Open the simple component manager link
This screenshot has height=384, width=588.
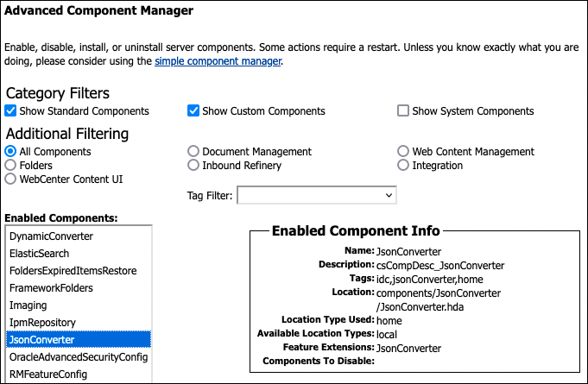218,61
